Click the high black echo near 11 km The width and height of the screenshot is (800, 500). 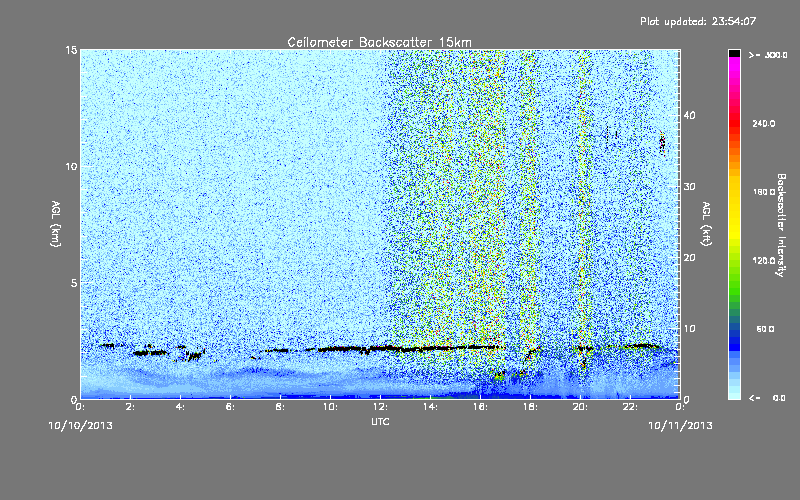pos(662,143)
